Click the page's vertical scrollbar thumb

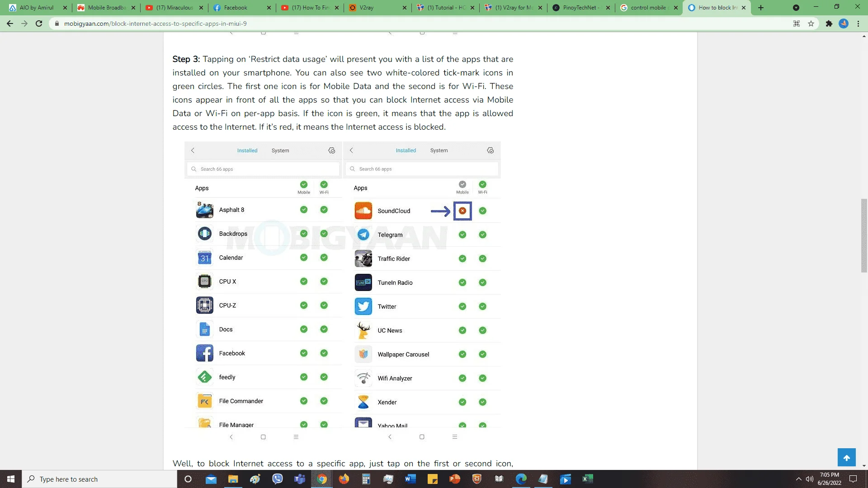click(864, 235)
